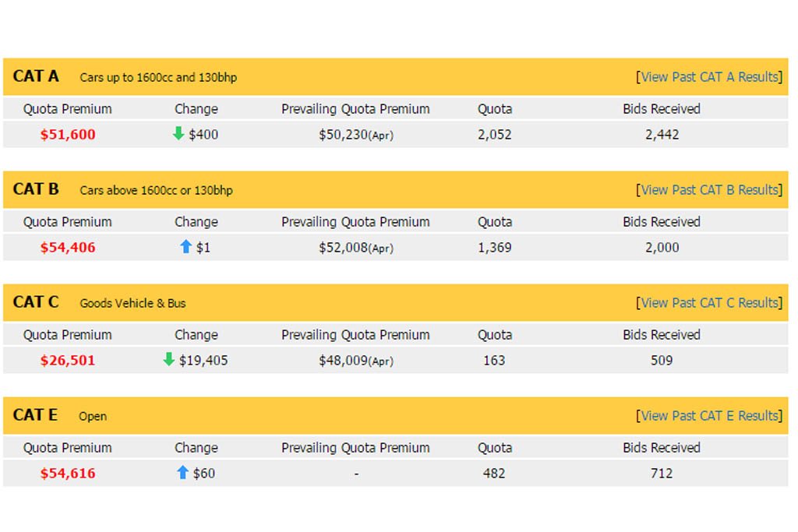Open View Past CAT C Results link
The height and width of the screenshot is (532, 798).
(709, 303)
